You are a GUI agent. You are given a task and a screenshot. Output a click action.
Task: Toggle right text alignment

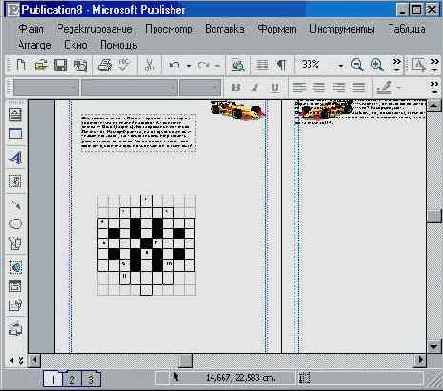click(339, 87)
